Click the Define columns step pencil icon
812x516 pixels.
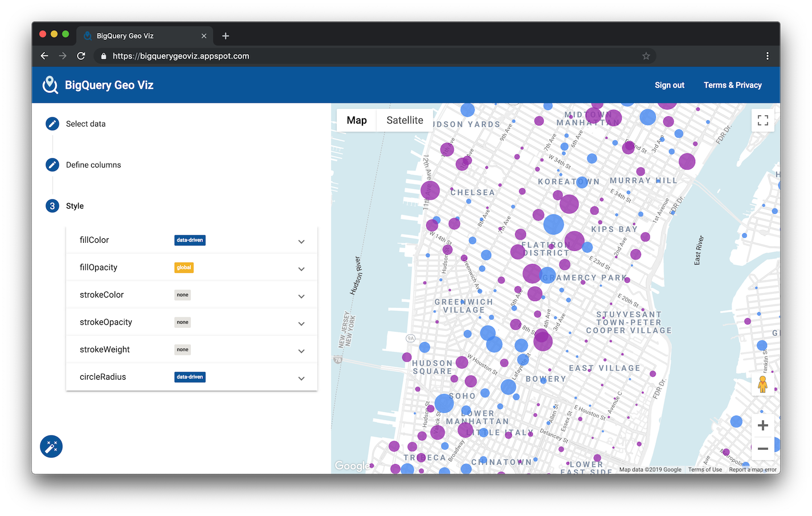coord(52,165)
